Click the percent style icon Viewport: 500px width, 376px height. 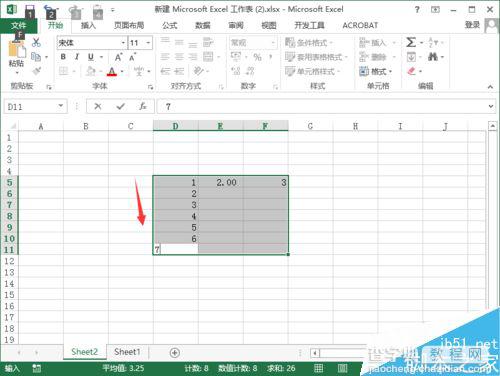click(257, 57)
